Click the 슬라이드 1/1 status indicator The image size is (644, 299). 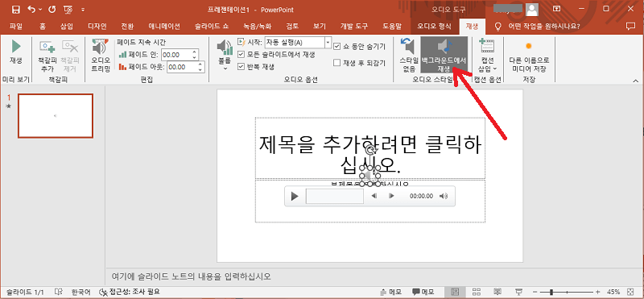click(x=25, y=292)
